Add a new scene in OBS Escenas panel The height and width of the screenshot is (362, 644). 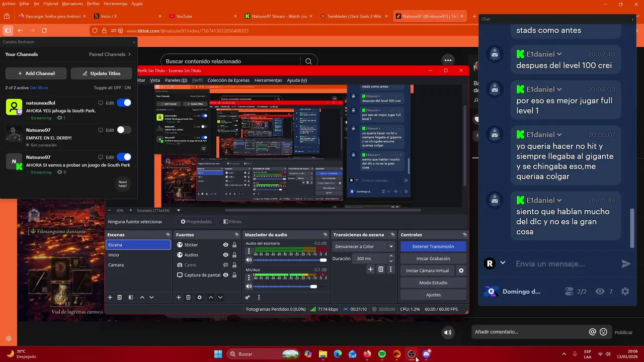coord(110,297)
